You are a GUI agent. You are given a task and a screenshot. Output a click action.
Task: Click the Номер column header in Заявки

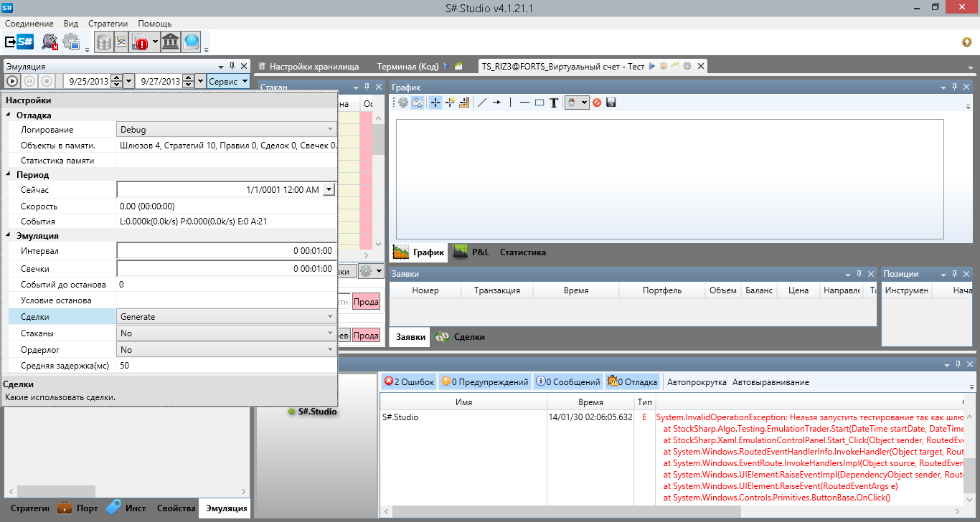425,290
